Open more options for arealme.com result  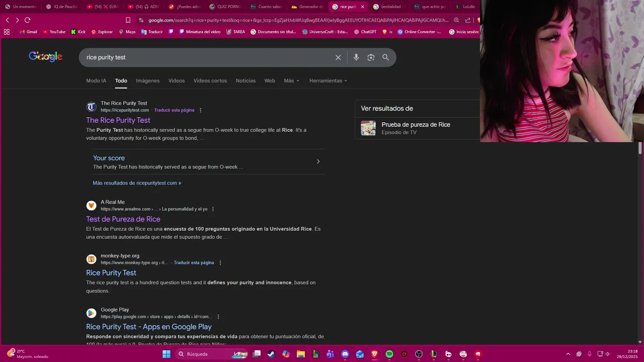pyautogui.click(x=213, y=209)
